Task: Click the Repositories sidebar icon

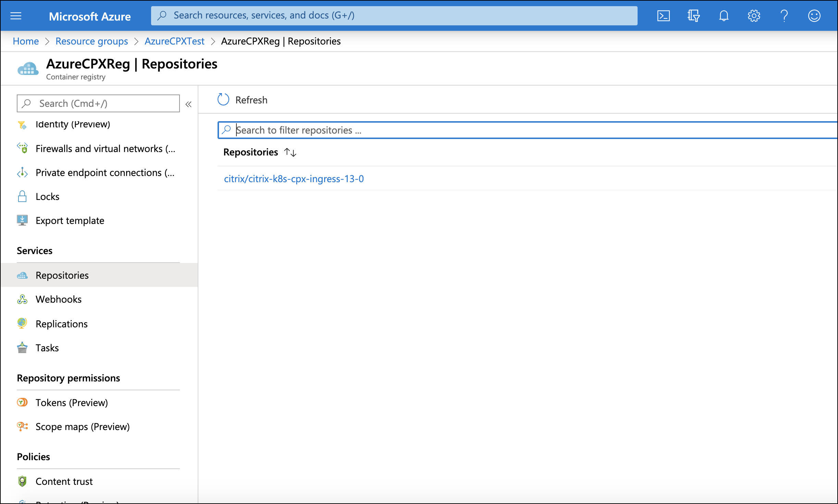Action: 22,275
